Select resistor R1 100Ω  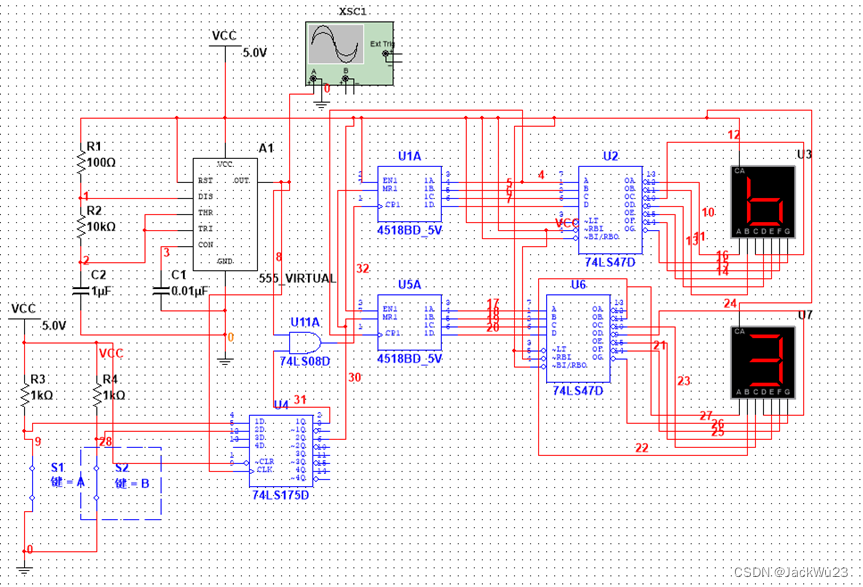pyautogui.click(x=81, y=162)
